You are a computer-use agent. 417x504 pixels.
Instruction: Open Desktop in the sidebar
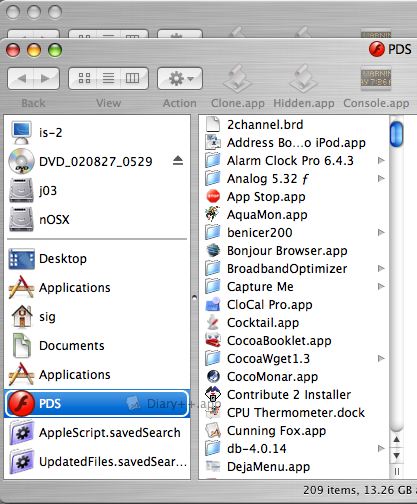[97, 259]
